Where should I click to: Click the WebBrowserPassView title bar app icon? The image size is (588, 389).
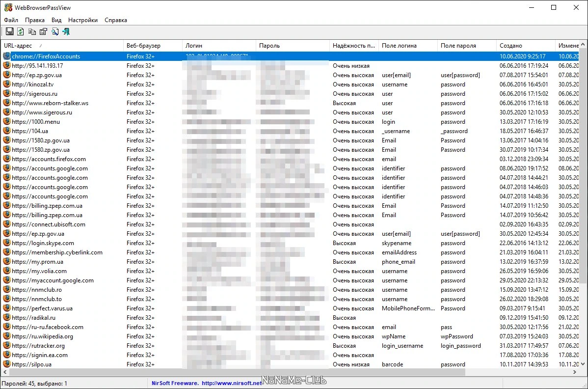(8, 7)
